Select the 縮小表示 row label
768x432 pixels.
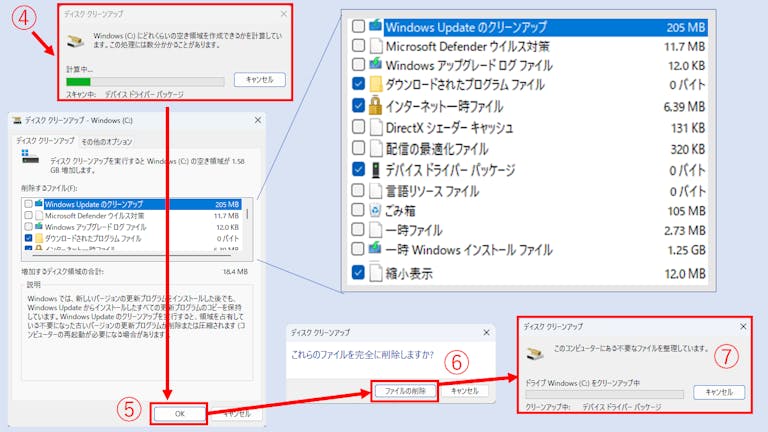pyautogui.click(x=409, y=273)
